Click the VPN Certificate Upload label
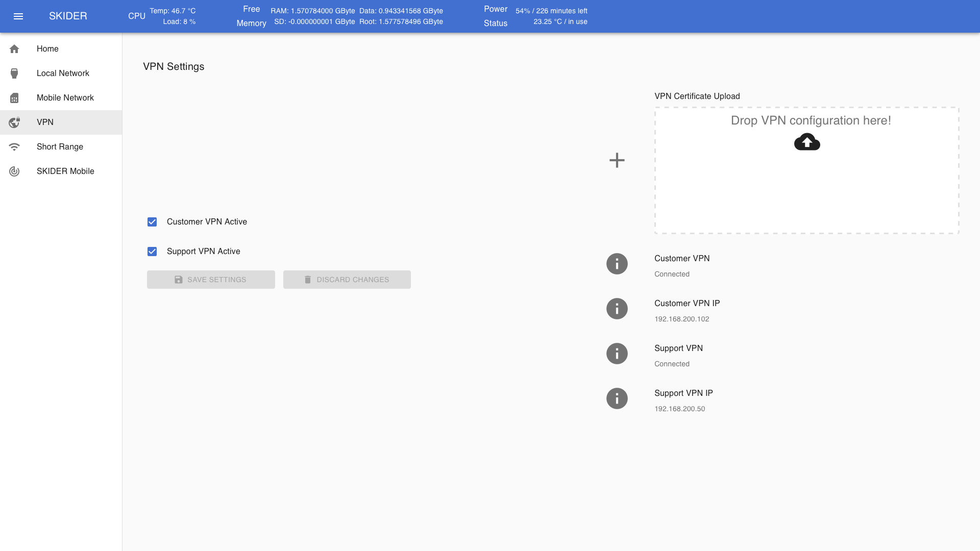This screenshot has height=551, width=980. (697, 96)
